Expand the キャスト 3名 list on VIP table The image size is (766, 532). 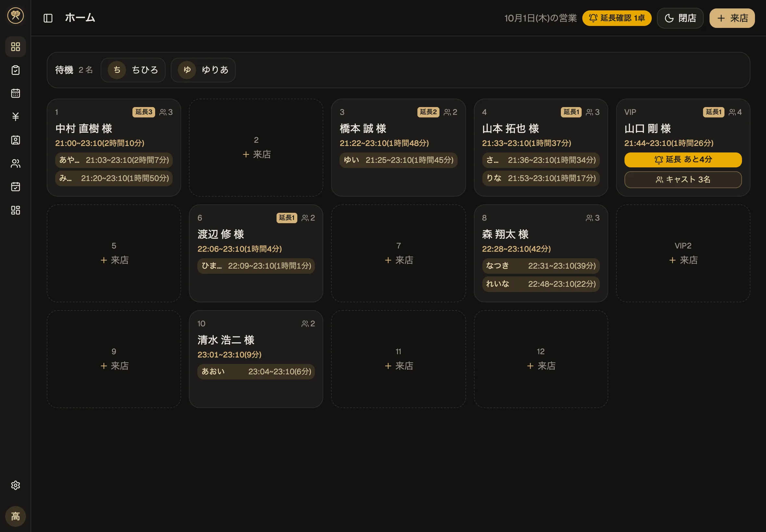click(x=683, y=179)
